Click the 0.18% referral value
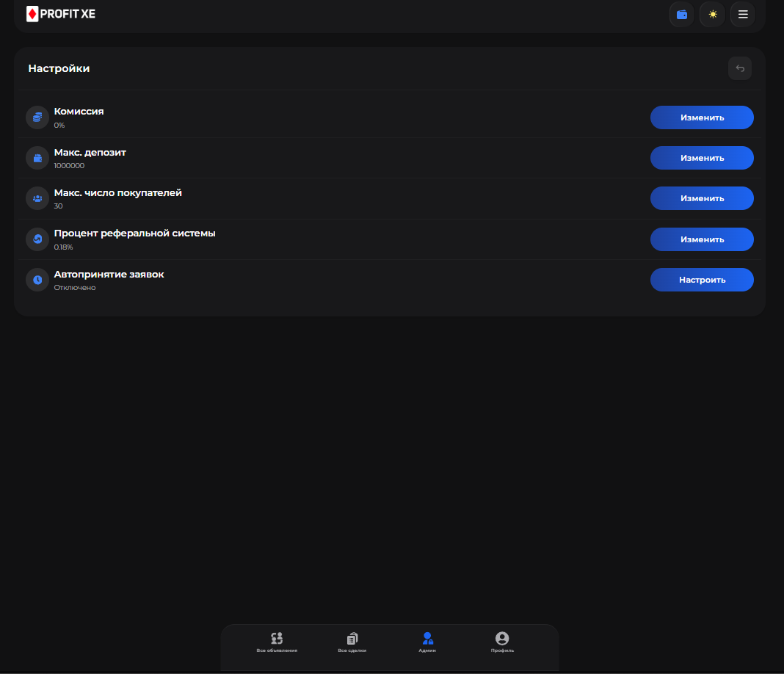This screenshot has width=784, height=674. click(64, 247)
